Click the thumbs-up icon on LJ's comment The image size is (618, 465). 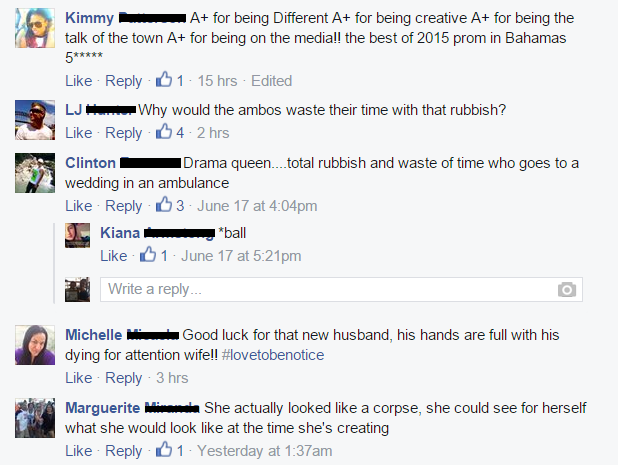pos(165,132)
